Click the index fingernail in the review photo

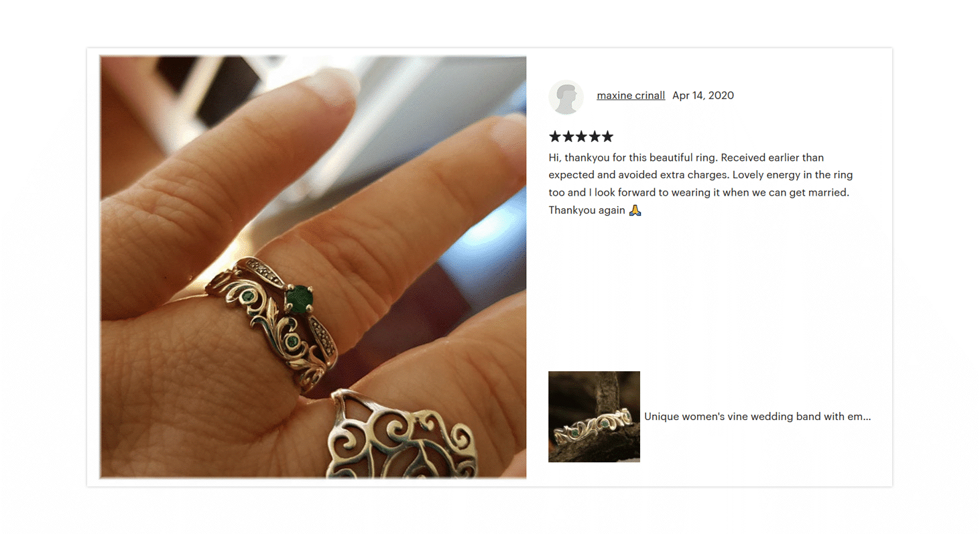click(330, 86)
